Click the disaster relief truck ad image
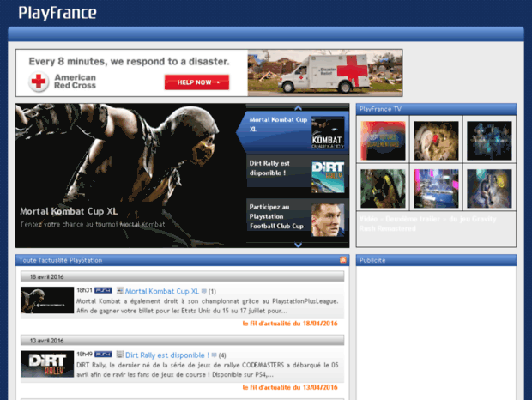The width and height of the screenshot is (532, 400). coord(325,73)
